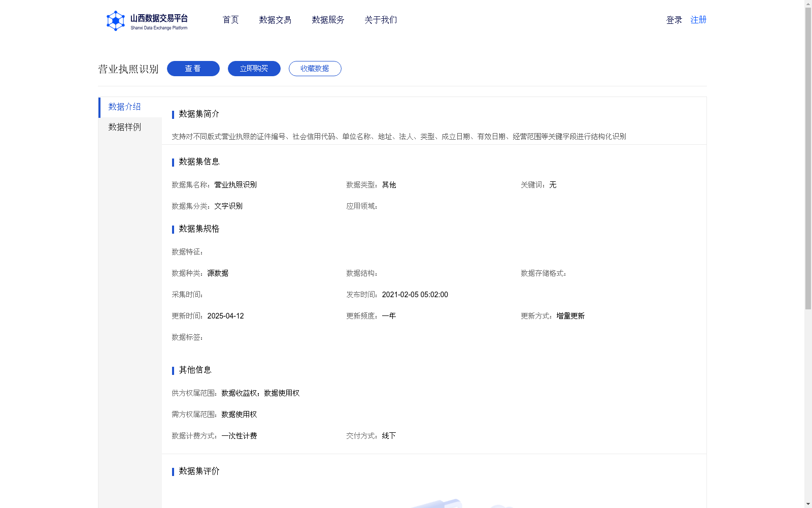
Task: Click the 营业执照识别 page title
Action: point(128,69)
